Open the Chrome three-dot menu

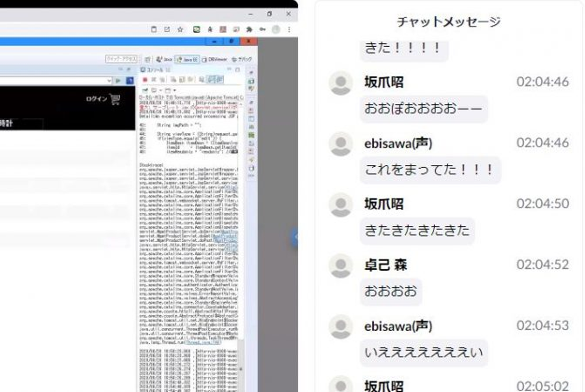click(x=289, y=29)
